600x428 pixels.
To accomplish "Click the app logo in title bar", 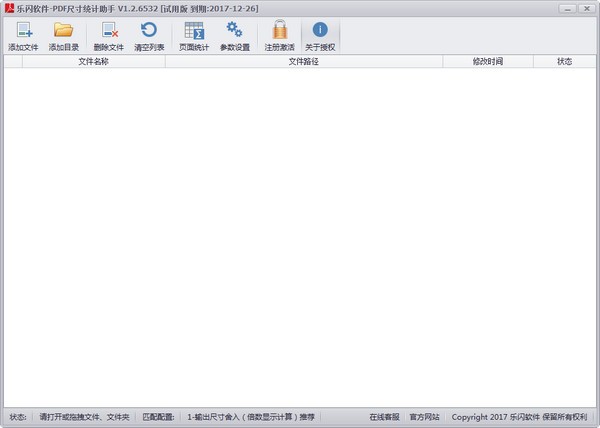I will (x=8, y=7).
